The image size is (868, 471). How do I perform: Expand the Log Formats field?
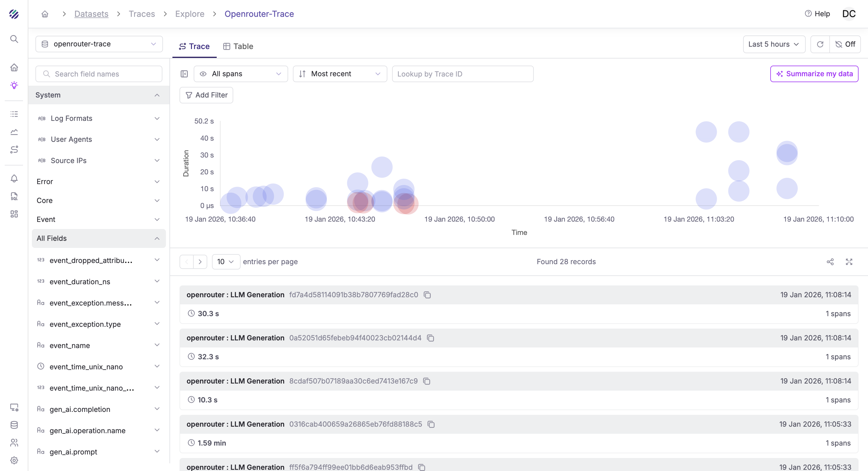[x=157, y=118]
